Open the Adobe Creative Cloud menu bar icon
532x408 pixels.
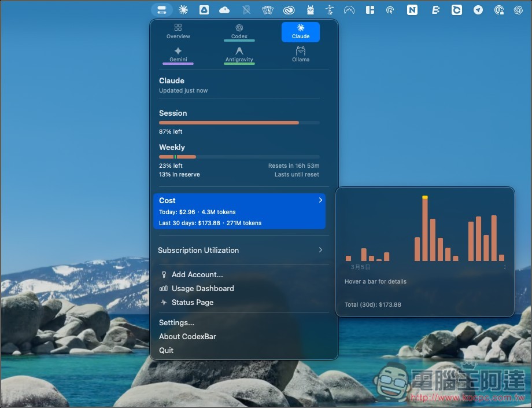pos(289,10)
